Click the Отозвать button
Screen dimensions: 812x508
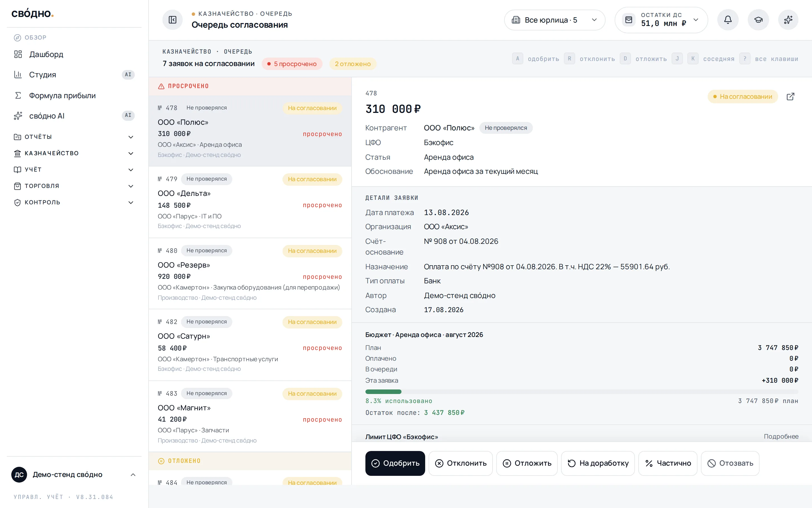tap(730, 463)
